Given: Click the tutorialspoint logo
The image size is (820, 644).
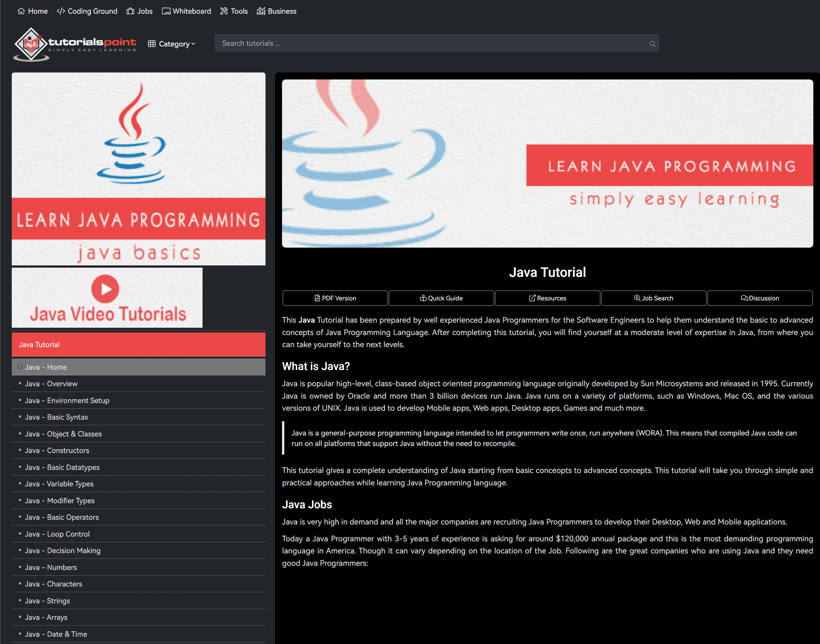Looking at the screenshot, I should pyautogui.click(x=75, y=44).
